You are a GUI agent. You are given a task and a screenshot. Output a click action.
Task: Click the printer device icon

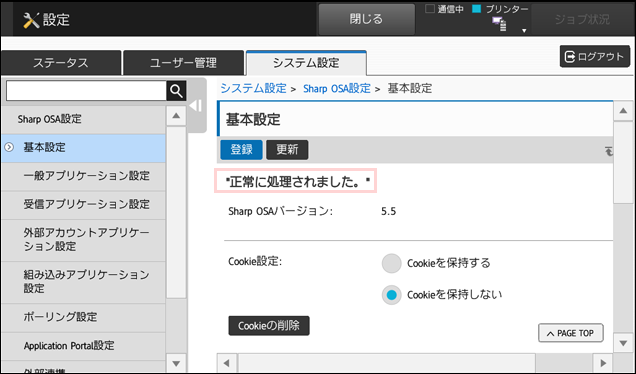[x=499, y=24]
